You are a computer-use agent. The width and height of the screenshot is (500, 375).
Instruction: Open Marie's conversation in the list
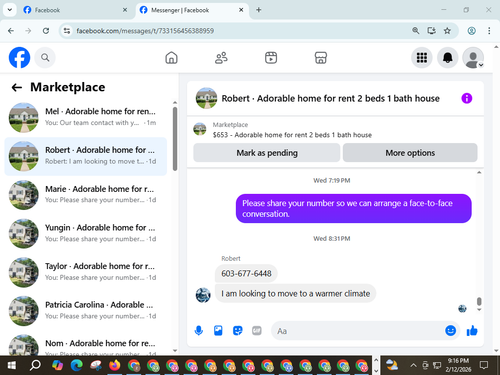pyautogui.click(x=86, y=195)
